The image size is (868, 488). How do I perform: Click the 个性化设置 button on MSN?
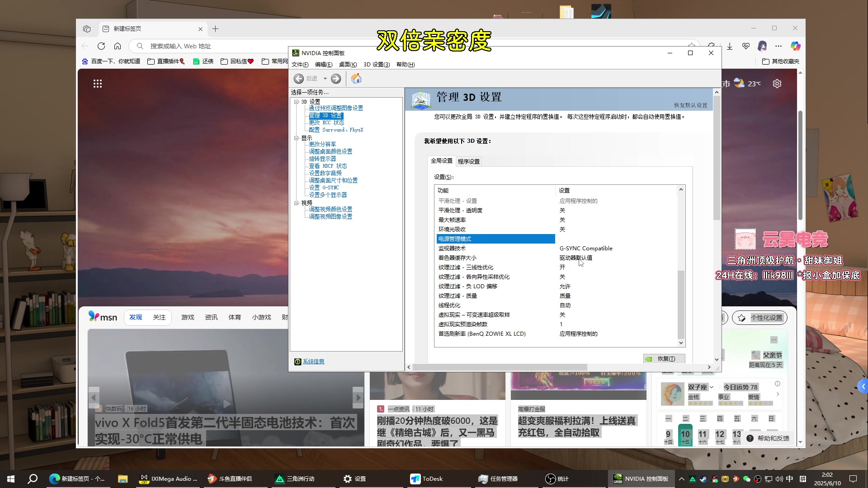(x=760, y=318)
